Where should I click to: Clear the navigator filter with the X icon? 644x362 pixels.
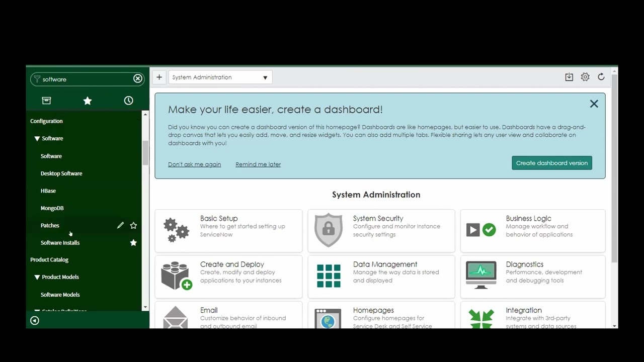tap(137, 79)
